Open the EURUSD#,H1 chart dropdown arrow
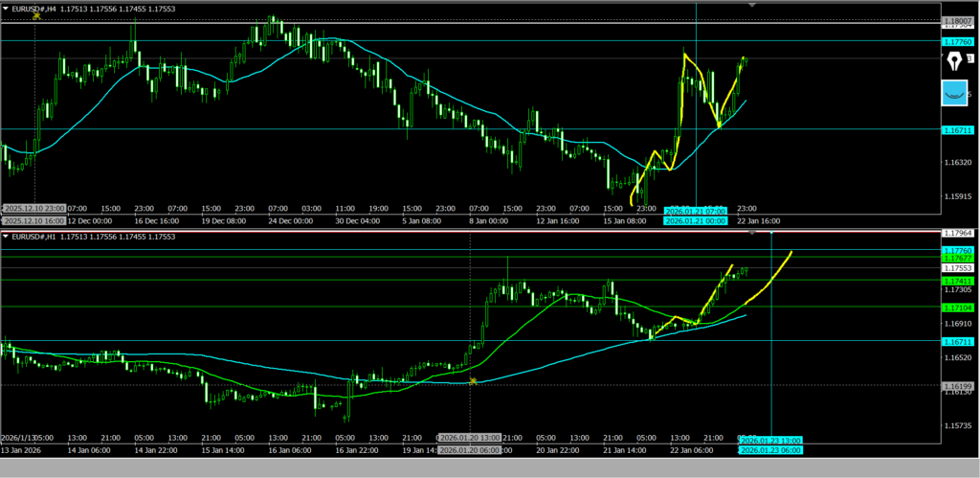Viewport: 980px width, 478px height. [x=7, y=236]
